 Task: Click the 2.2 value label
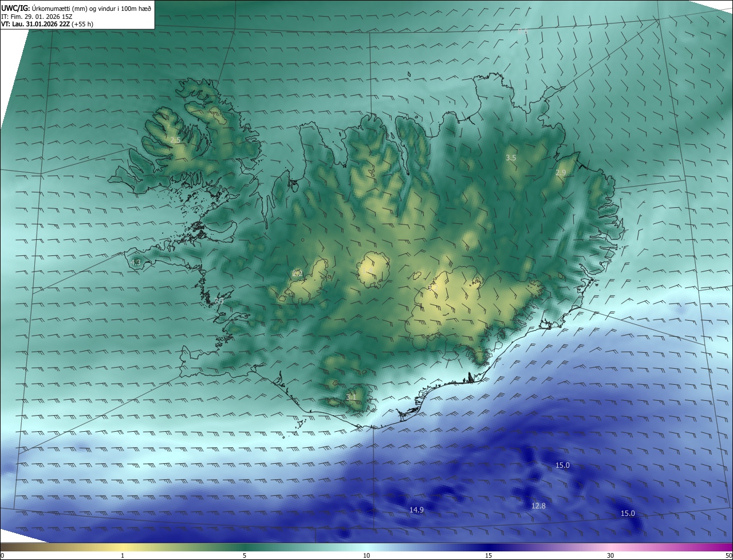click(297, 273)
